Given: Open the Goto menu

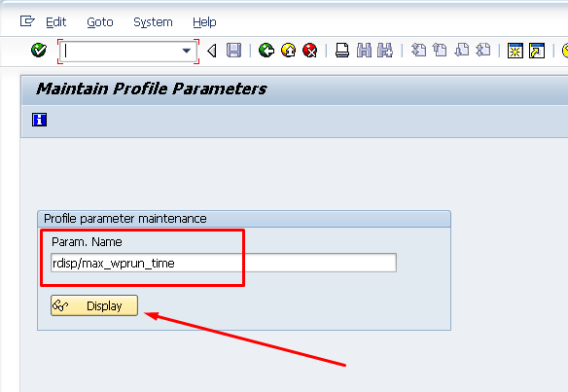Looking at the screenshot, I should (100, 22).
